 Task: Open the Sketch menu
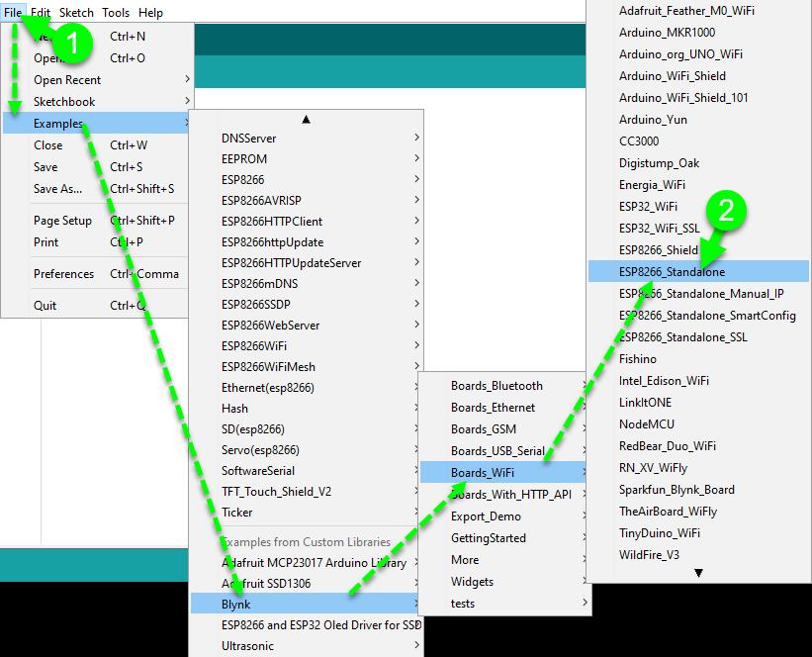[76, 13]
